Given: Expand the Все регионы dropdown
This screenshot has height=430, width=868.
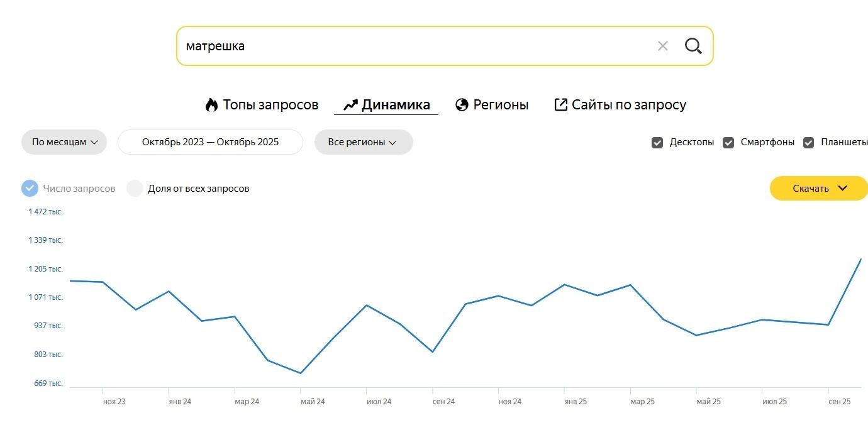Looking at the screenshot, I should tap(363, 142).
